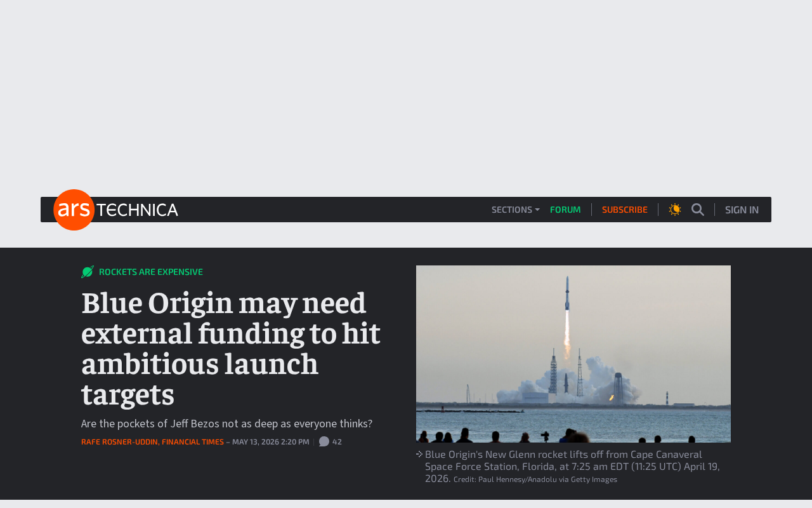812x508 pixels.
Task: Click Sign In in the navigation bar
Action: click(742, 210)
